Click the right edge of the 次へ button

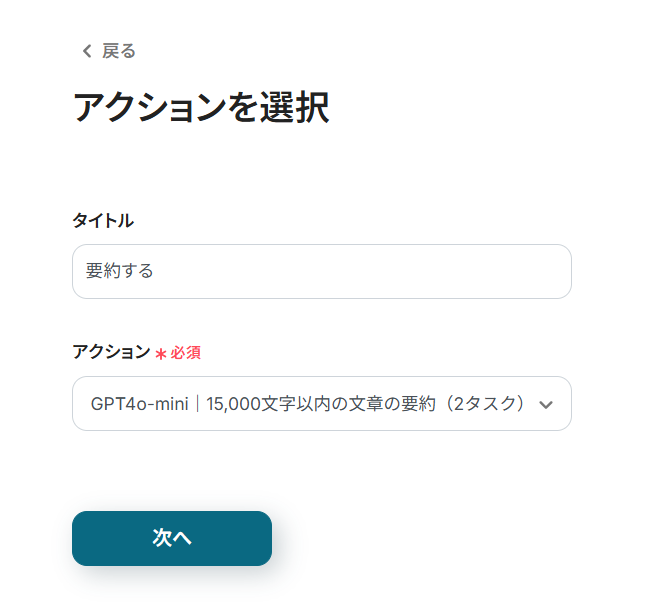coord(260,538)
